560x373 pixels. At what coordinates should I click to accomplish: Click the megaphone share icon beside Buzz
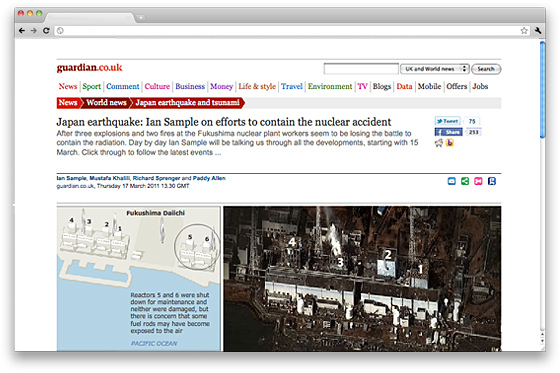(x=439, y=143)
